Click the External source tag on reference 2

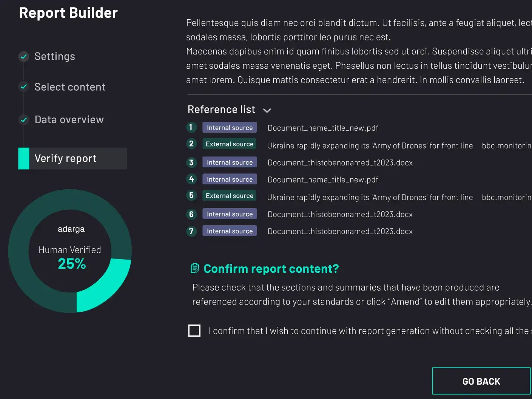click(x=230, y=144)
